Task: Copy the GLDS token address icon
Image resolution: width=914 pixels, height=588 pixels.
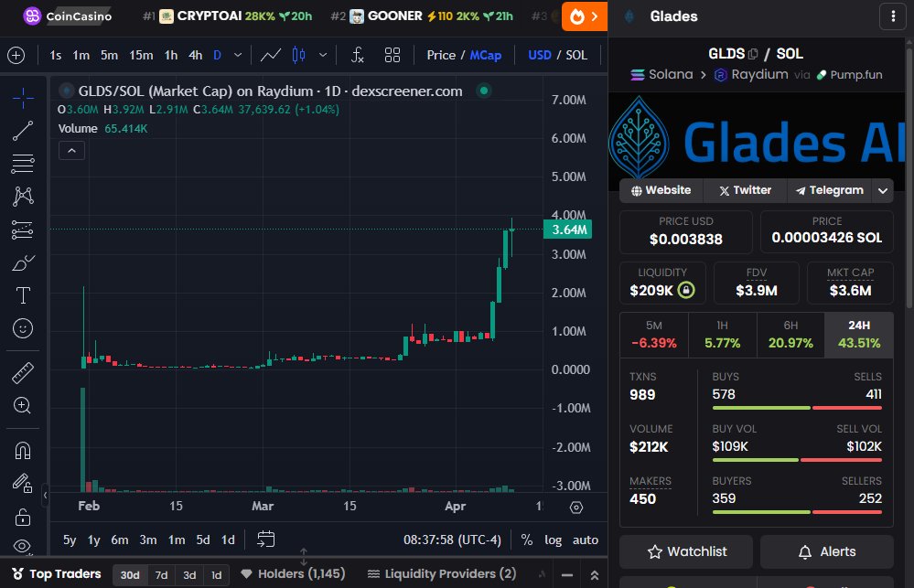Action: [x=753, y=54]
